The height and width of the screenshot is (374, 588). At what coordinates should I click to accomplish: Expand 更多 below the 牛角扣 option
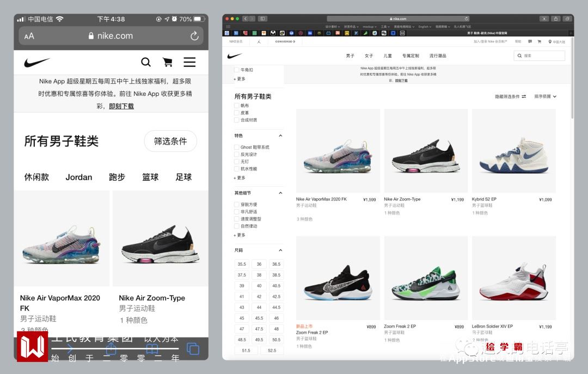(240, 79)
